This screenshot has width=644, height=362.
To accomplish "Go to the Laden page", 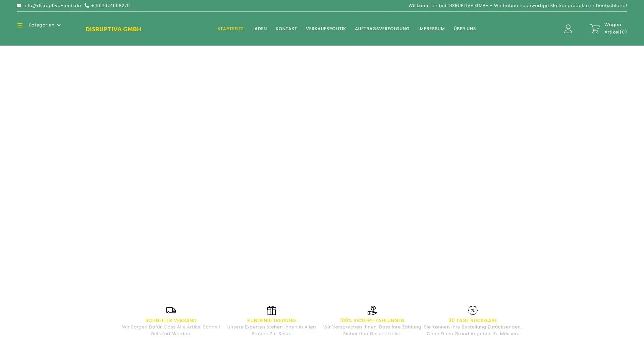I will (260, 29).
